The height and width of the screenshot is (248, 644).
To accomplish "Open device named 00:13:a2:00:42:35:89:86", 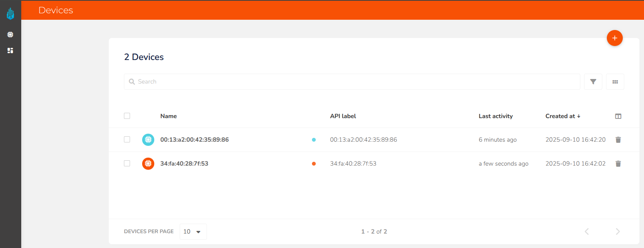I will pos(194,140).
